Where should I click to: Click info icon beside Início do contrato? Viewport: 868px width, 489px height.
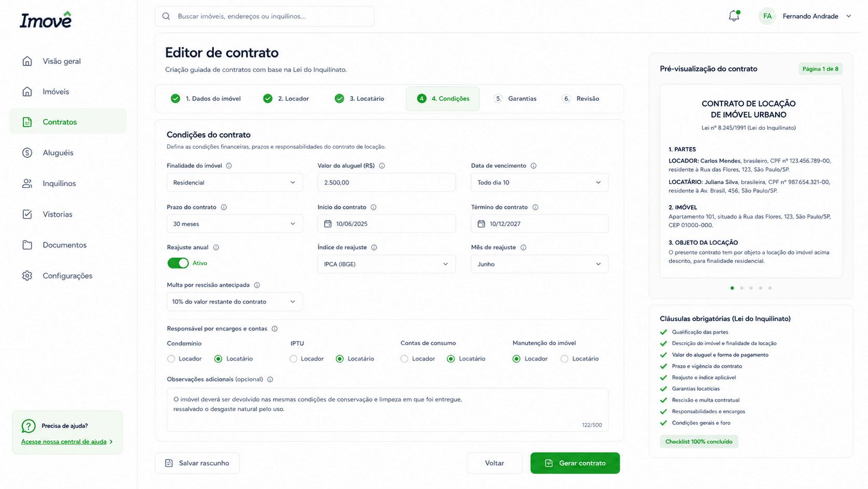[x=374, y=207]
